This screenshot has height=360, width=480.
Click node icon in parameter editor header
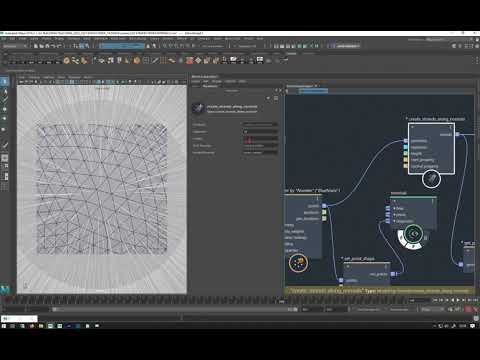coord(198,108)
